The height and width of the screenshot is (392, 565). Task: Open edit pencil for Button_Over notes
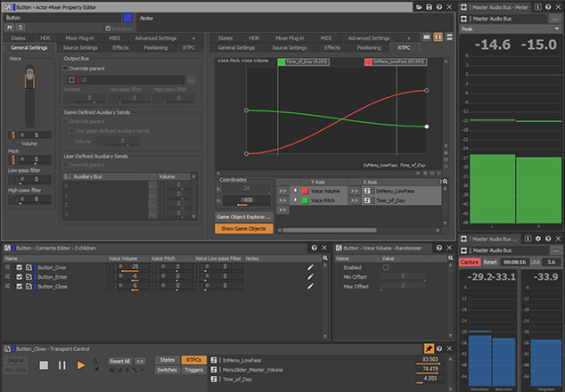click(311, 266)
